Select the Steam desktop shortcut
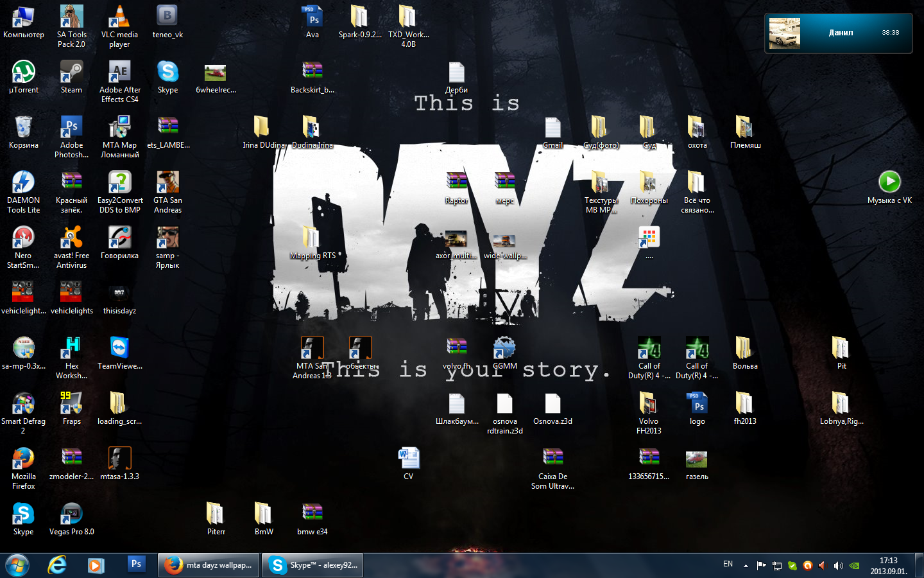Screen dimensions: 924x578 (x=71, y=78)
